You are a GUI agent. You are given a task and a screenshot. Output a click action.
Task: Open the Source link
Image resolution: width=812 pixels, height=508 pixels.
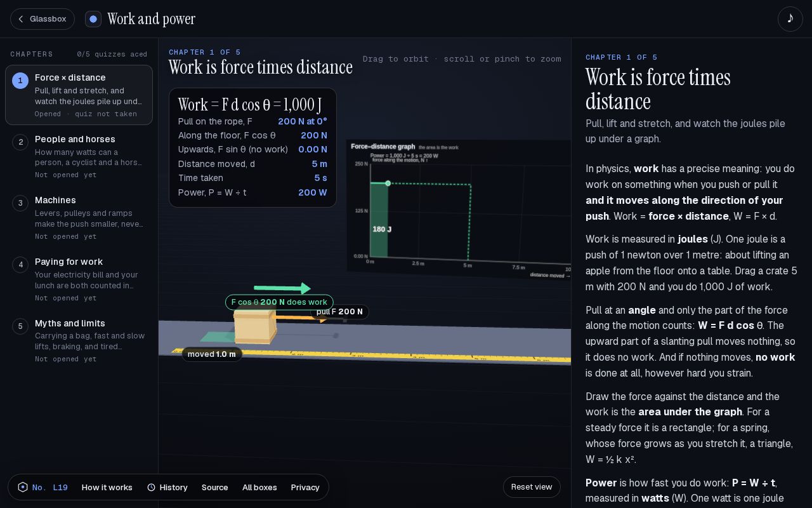click(215, 487)
